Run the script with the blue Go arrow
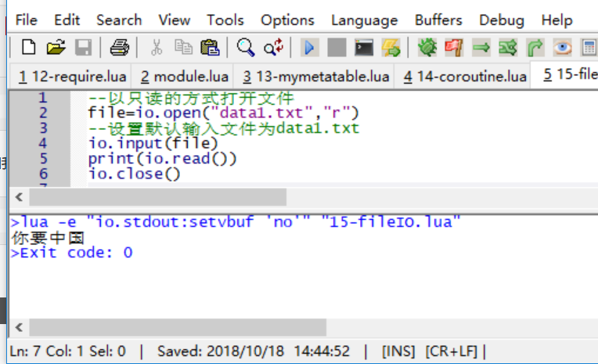The height and width of the screenshot is (364, 598). 310,48
